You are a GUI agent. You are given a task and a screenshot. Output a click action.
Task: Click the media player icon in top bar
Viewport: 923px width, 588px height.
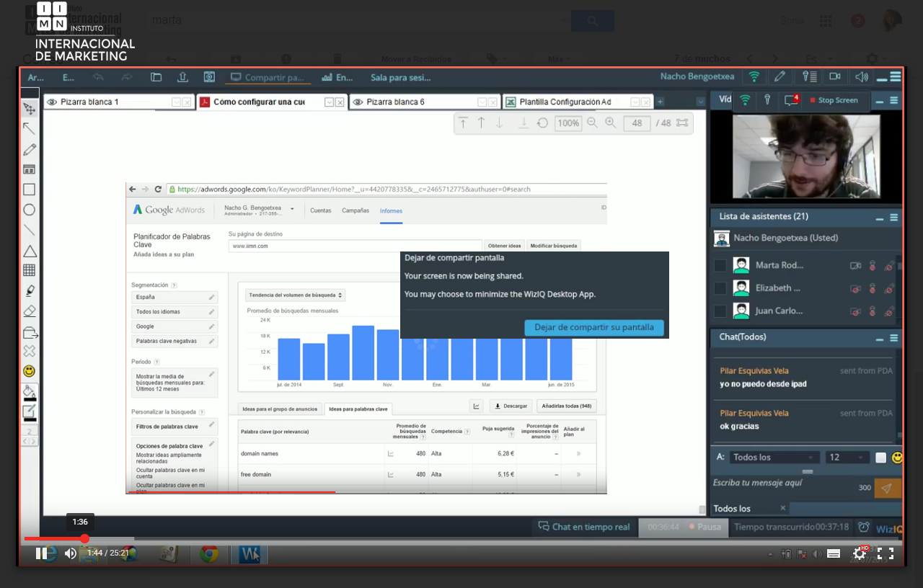tap(209, 77)
